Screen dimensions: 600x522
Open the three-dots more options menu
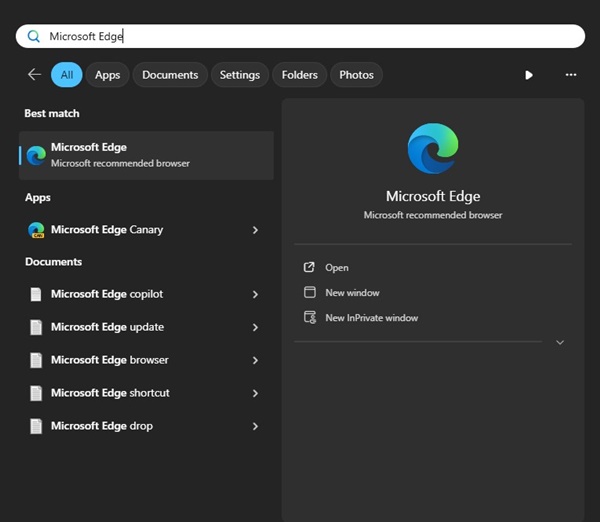(571, 75)
